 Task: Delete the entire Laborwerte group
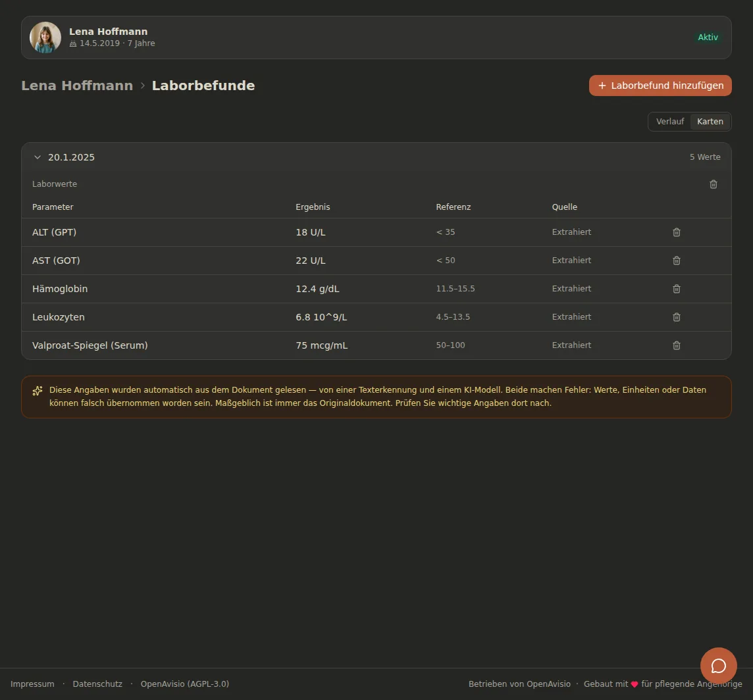point(713,184)
